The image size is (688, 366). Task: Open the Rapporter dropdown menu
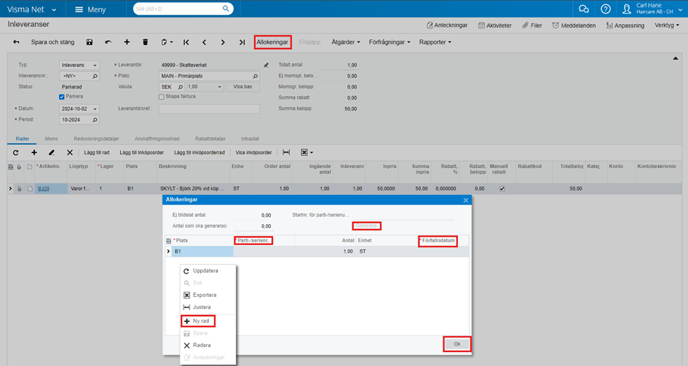pos(435,42)
